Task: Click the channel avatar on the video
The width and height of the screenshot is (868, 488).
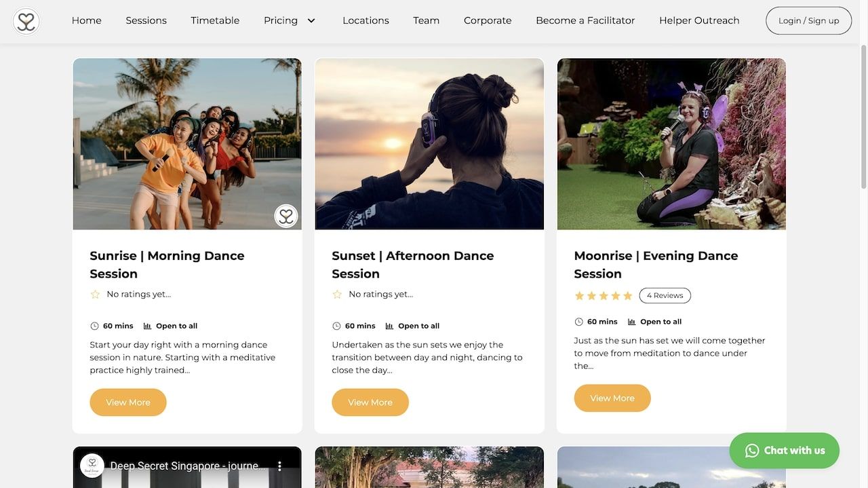Action: click(92, 466)
